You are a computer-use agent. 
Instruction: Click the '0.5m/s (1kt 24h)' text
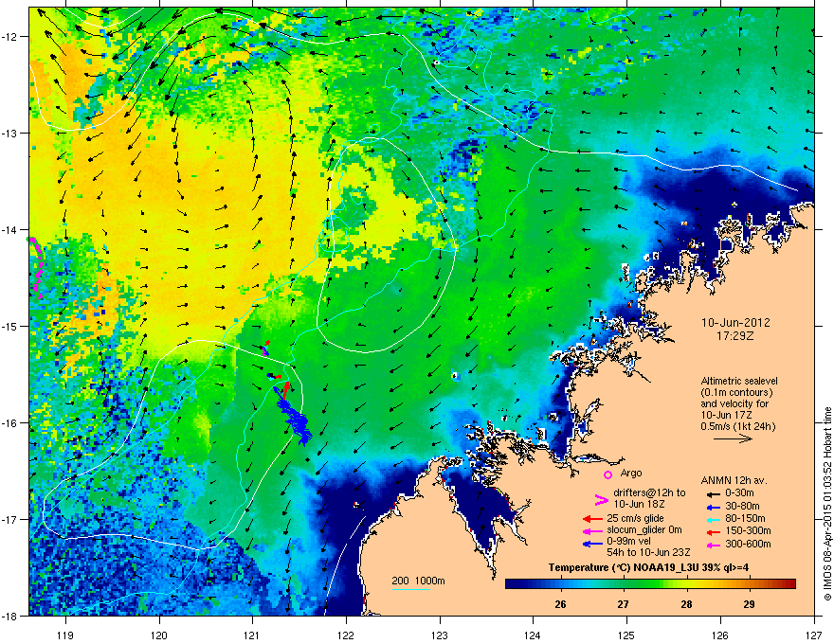(x=738, y=426)
